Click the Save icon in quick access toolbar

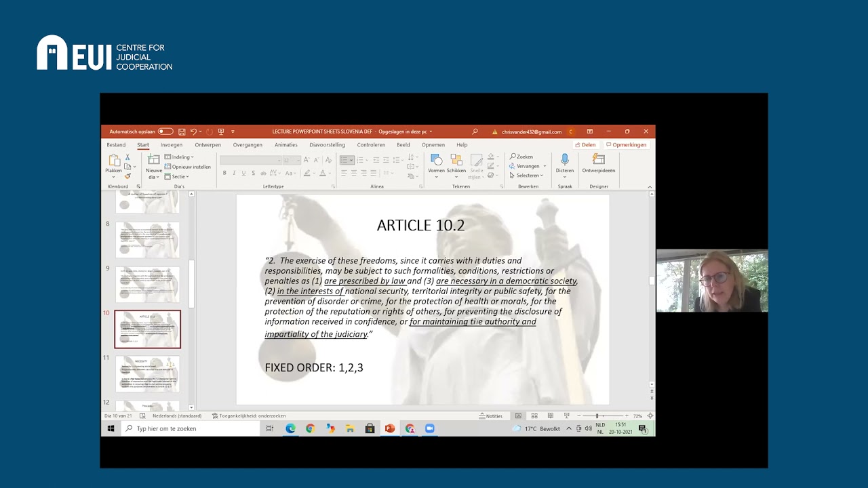point(182,131)
